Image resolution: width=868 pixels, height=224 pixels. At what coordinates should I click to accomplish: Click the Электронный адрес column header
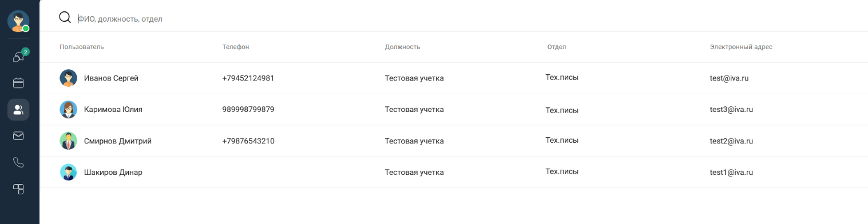pyautogui.click(x=741, y=47)
